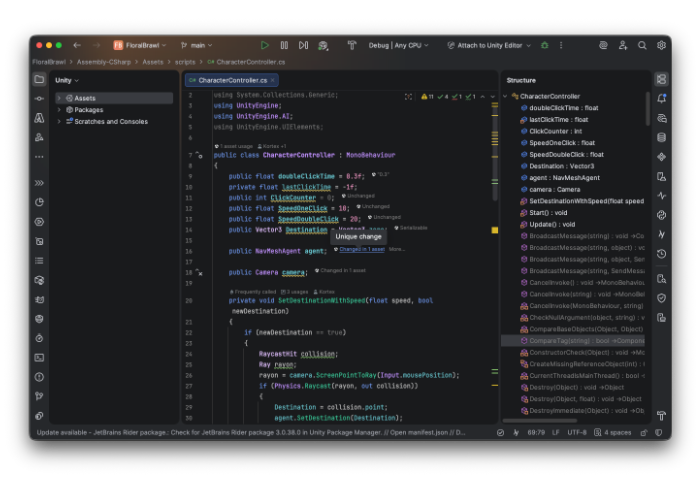
Task: Pause execution in the toolbar
Action: tap(284, 45)
